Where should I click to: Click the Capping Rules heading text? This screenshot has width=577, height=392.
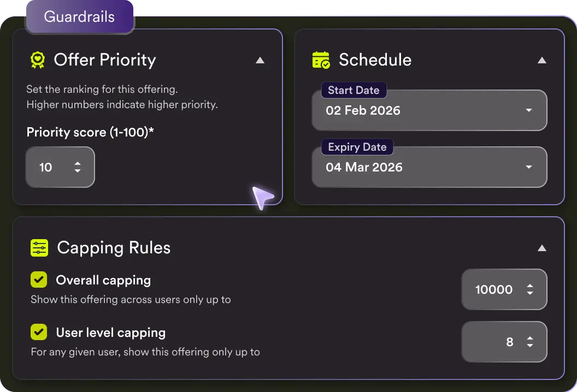tap(114, 248)
